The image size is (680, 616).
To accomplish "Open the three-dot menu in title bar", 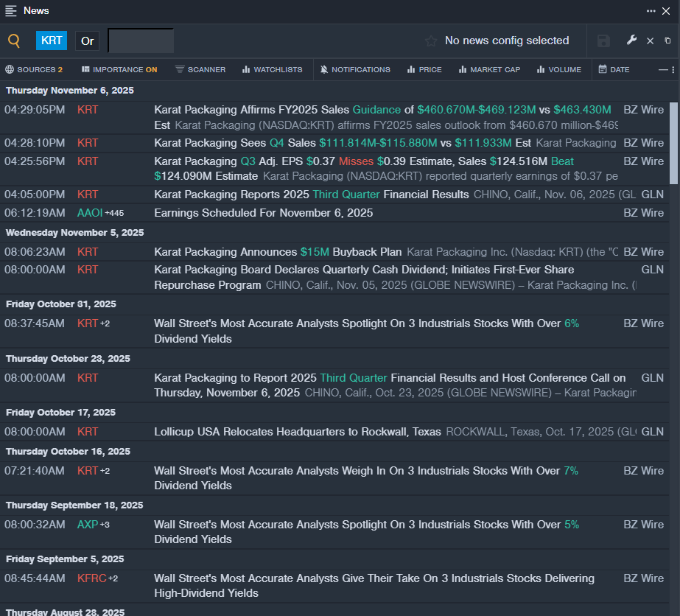I will point(651,11).
